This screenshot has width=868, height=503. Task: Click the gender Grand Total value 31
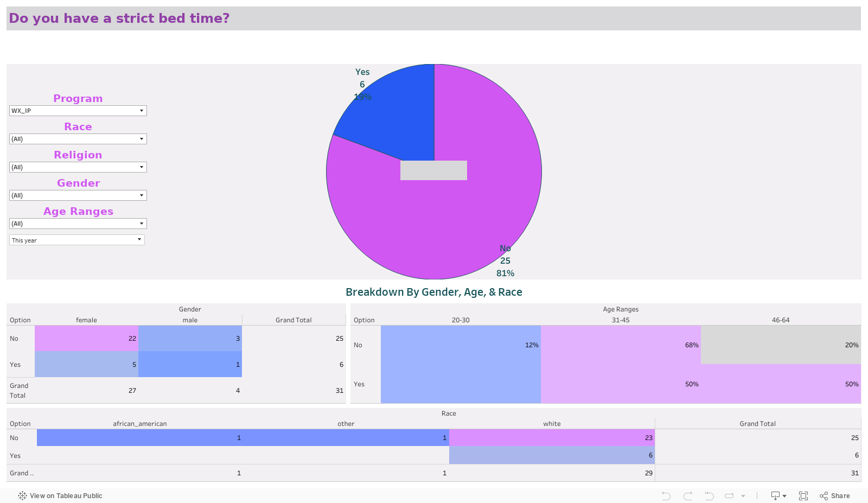click(340, 390)
